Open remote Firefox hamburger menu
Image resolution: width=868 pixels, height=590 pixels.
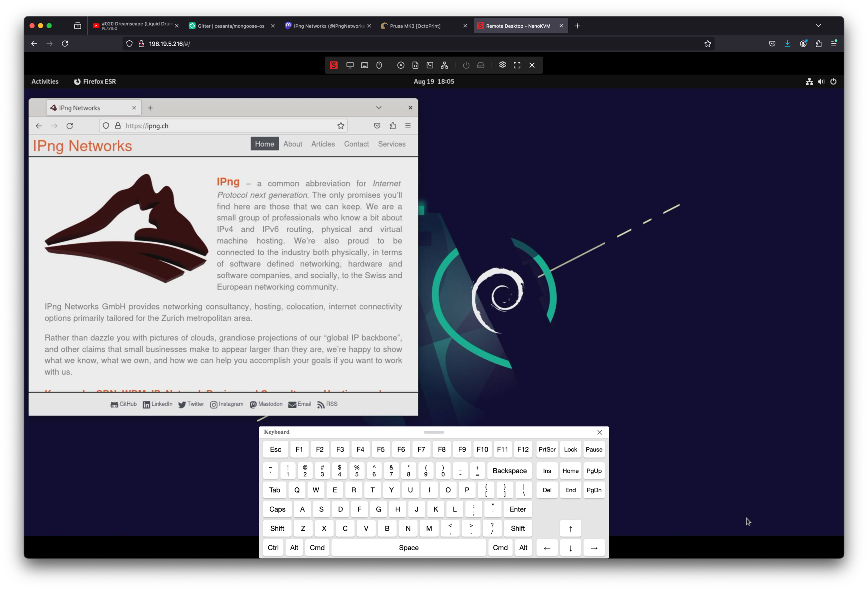tap(408, 126)
